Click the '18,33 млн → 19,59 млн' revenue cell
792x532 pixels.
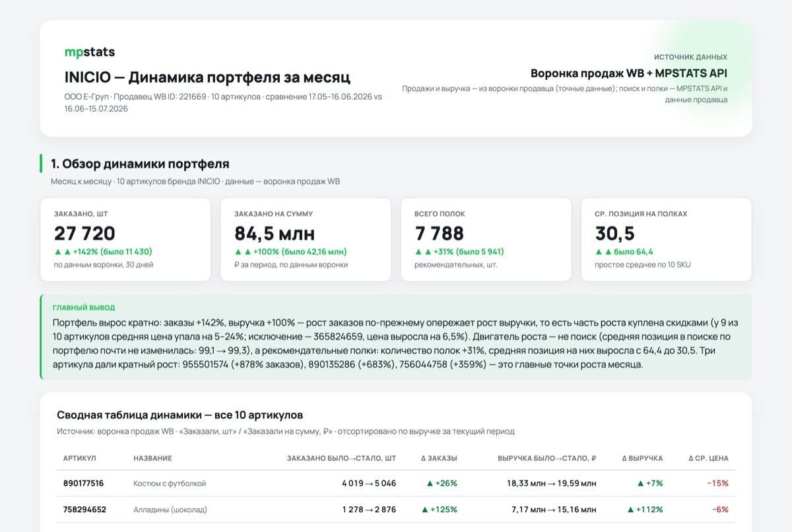(x=551, y=483)
